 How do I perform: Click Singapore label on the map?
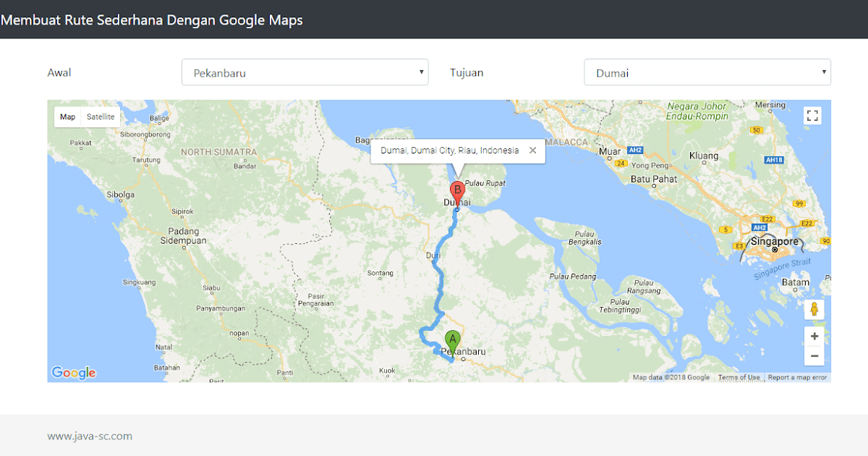pos(774,241)
